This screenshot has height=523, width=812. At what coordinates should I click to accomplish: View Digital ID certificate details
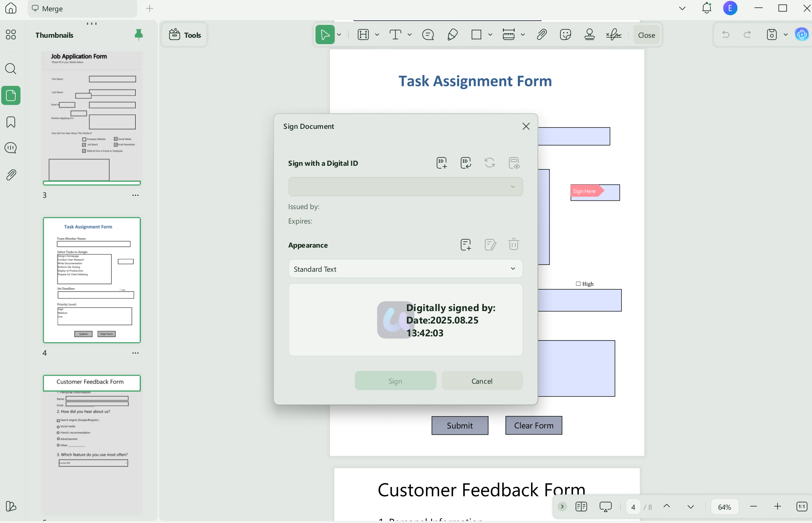[514, 163]
